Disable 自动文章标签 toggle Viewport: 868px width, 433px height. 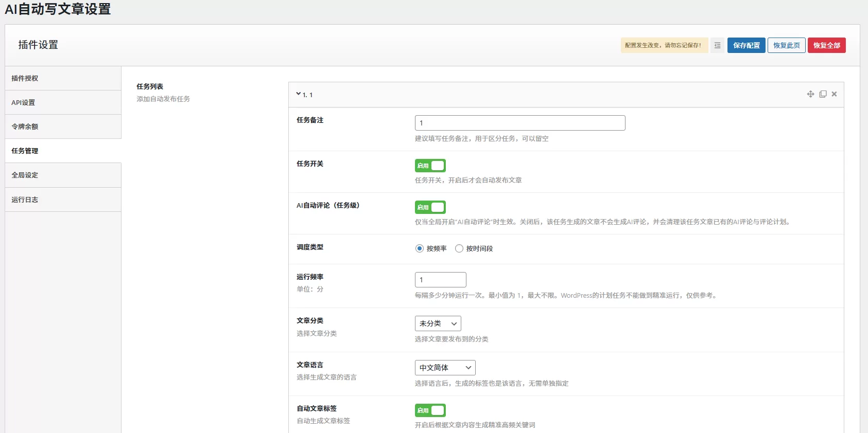[430, 410]
